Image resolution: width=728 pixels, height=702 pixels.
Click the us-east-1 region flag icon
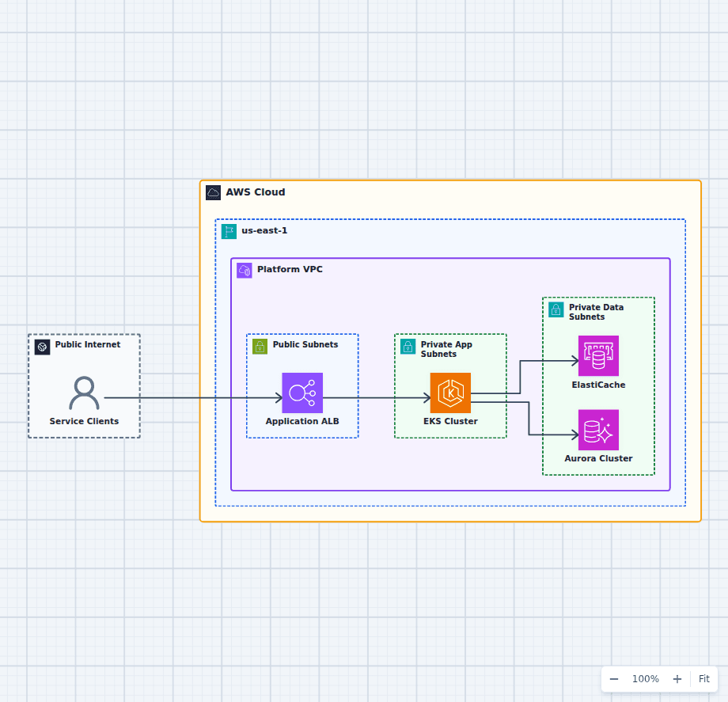229,231
